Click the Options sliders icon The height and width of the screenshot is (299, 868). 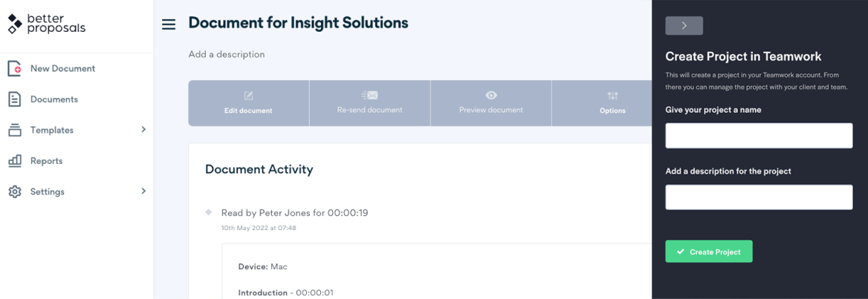pos(612,96)
